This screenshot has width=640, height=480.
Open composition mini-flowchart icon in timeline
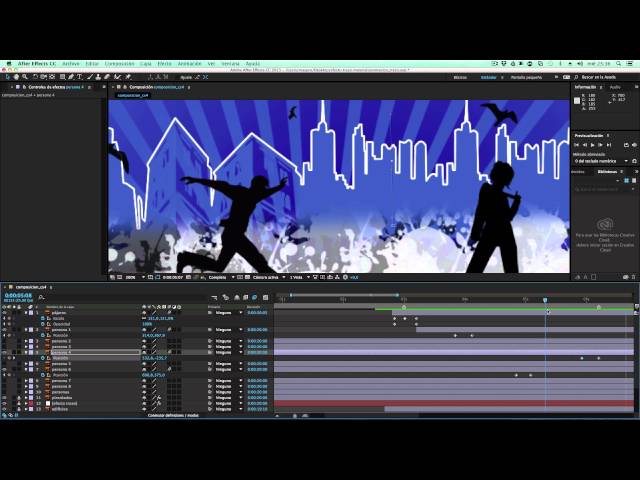(x=214, y=298)
